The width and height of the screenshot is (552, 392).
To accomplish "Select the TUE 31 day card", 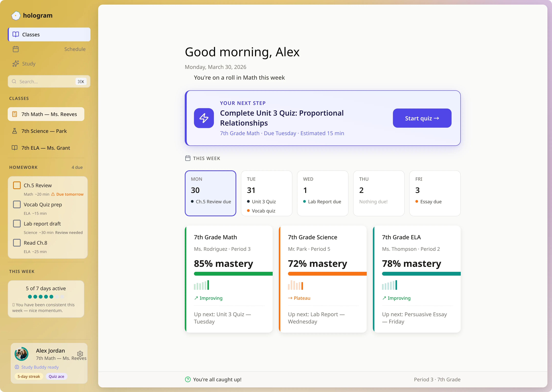I will (x=266, y=193).
